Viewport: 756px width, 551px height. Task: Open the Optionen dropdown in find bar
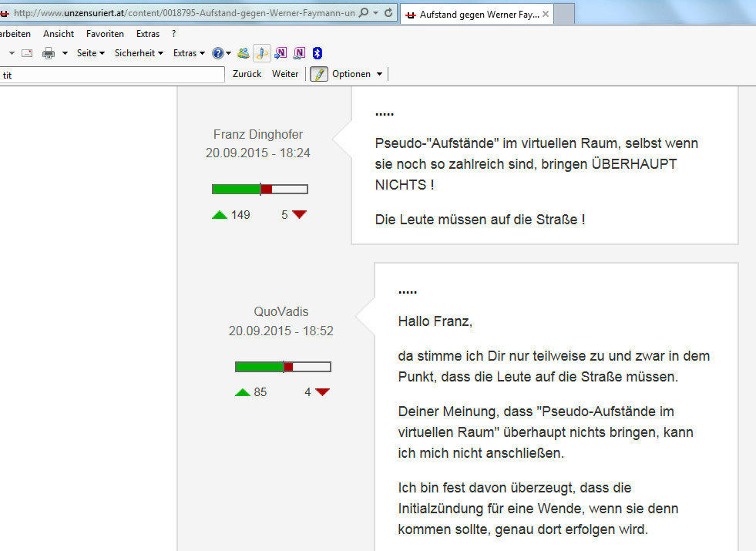point(357,74)
